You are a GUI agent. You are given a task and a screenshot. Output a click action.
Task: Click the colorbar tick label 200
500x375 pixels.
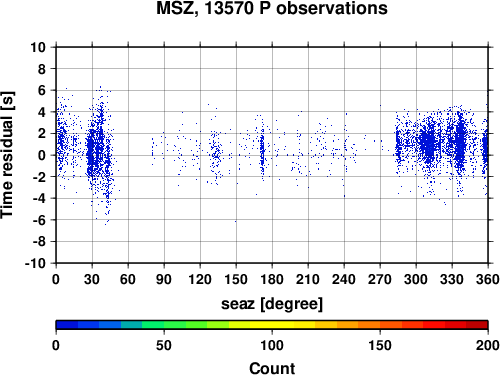pyautogui.click(x=487, y=345)
